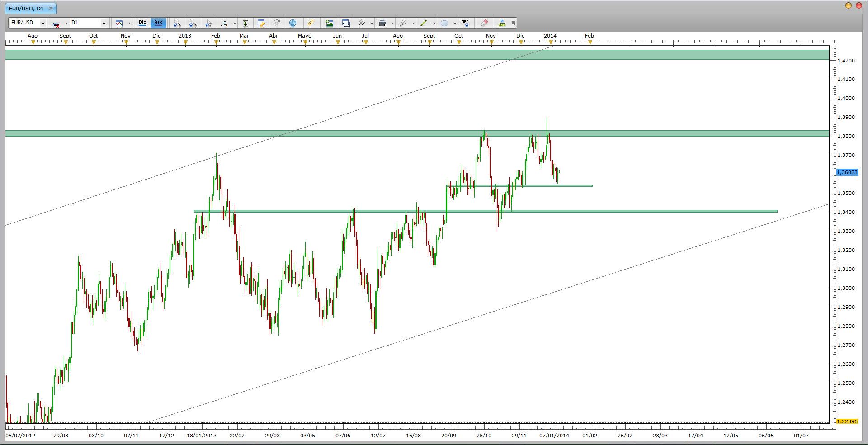868x445 pixels.
Task: Click the 1,3000 price axis label
Action: pyautogui.click(x=846, y=288)
